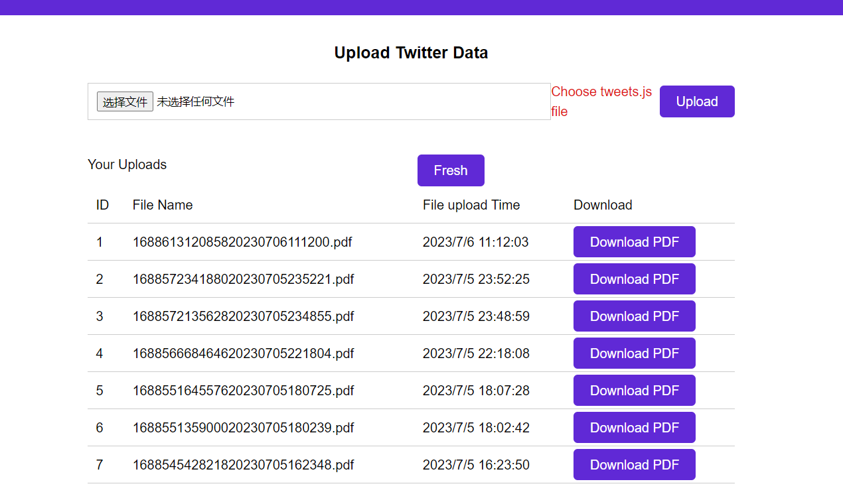The height and width of the screenshot is (504, 843).
Task: Click ID cell 3 in the table
Action: [x=100, y=316]
